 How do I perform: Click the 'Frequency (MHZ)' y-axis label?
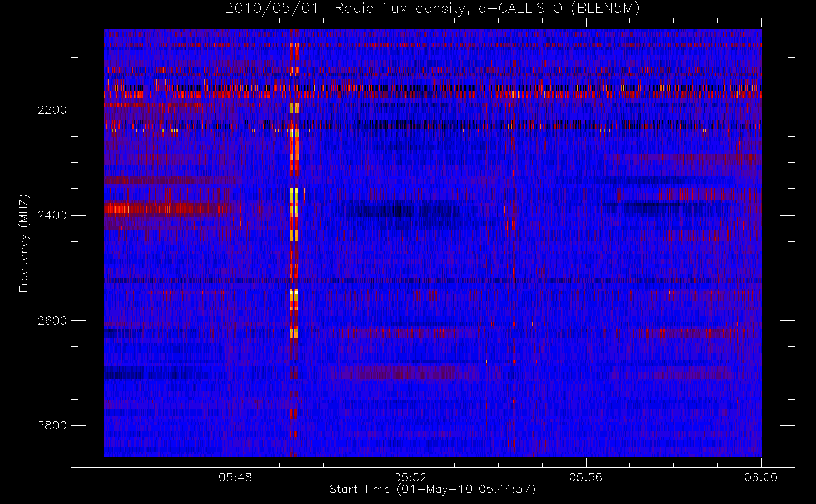pyautogui.click(x=23, y=243)
